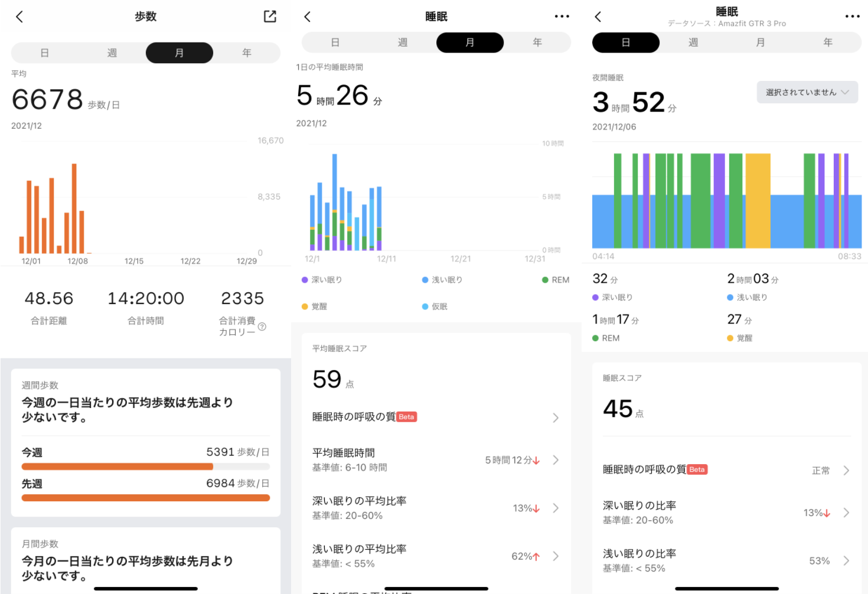Select 日 tab on Amazfit 睡眠 screen
This screenshot has width=868, height=594.
coord(626,43)
